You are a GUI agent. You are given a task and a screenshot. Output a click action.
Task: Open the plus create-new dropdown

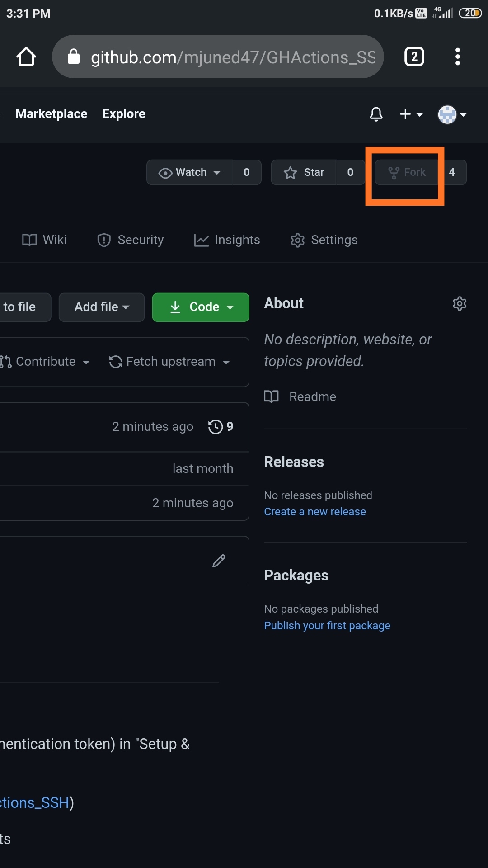click(411, 114)
